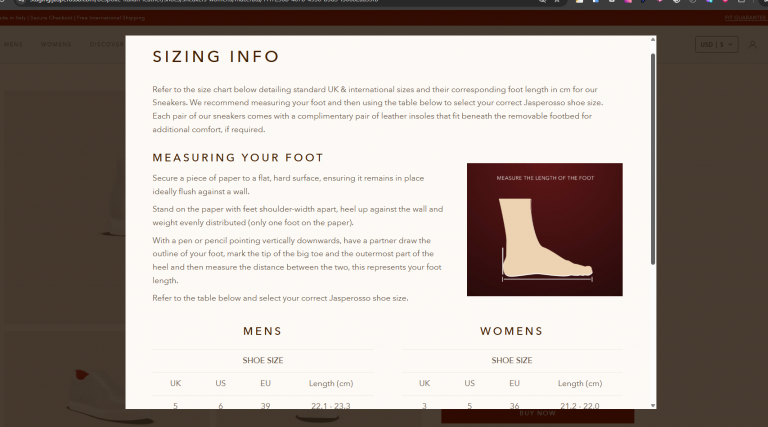This screenshot has height=427, width=768.
Task: Click the scrollbar down arrow in sizing dialog
Action: pos(653,405)
